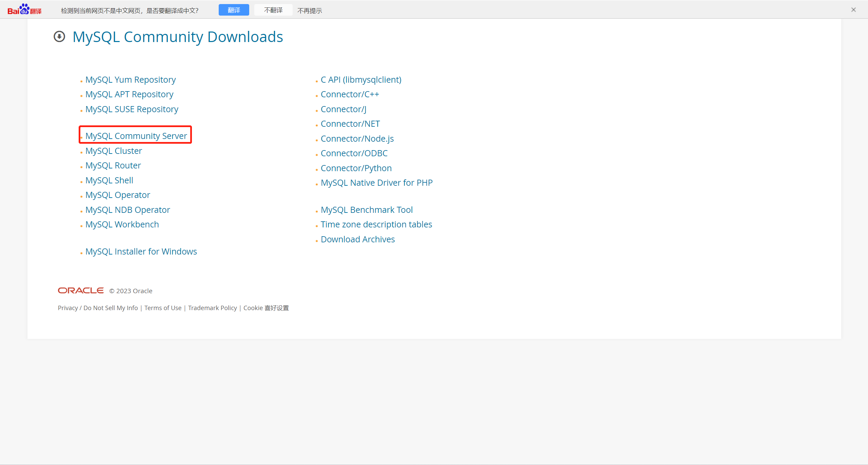Click the Baidu Translate logo
Image resolution: width=868 pixels, height=465 pixels.
(24, 9)
